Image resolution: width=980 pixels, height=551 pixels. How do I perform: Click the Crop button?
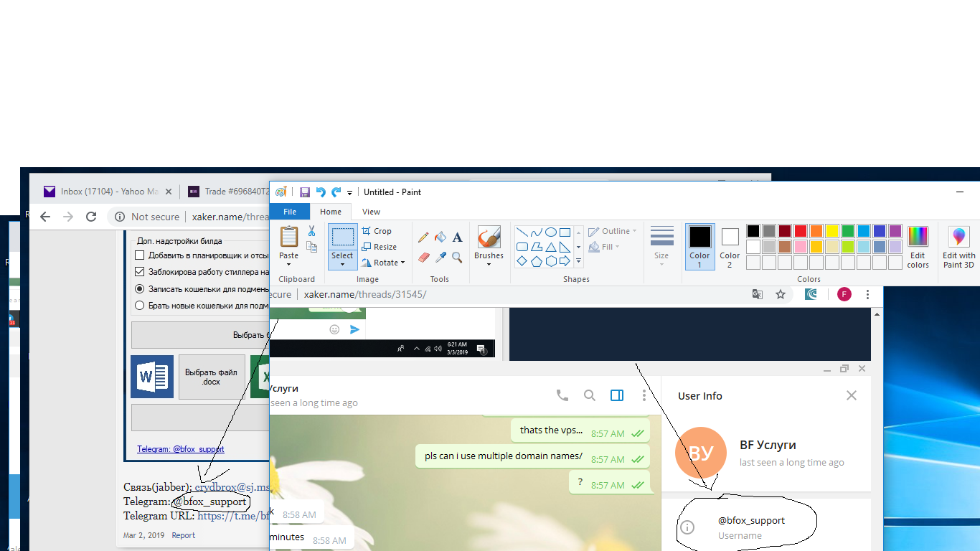click(377, 231)
